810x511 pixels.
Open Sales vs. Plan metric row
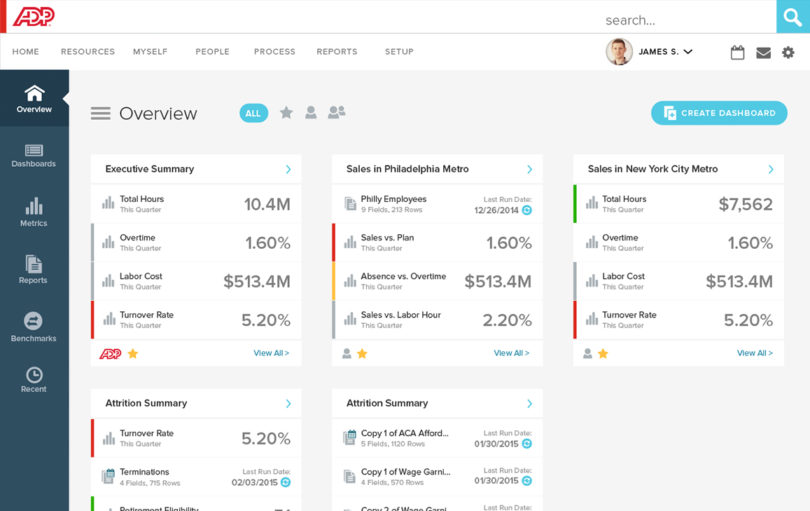437,242
